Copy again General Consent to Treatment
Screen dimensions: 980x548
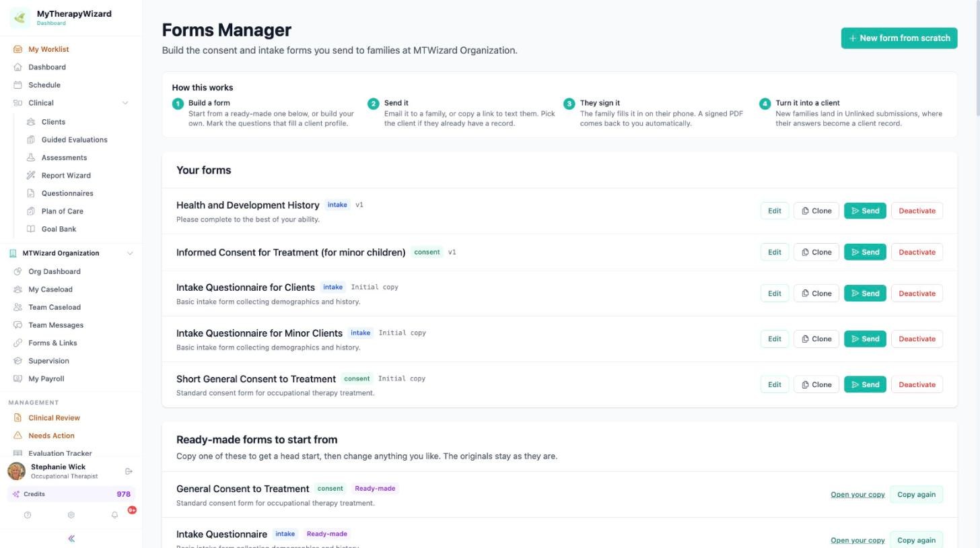coord(916,495)
